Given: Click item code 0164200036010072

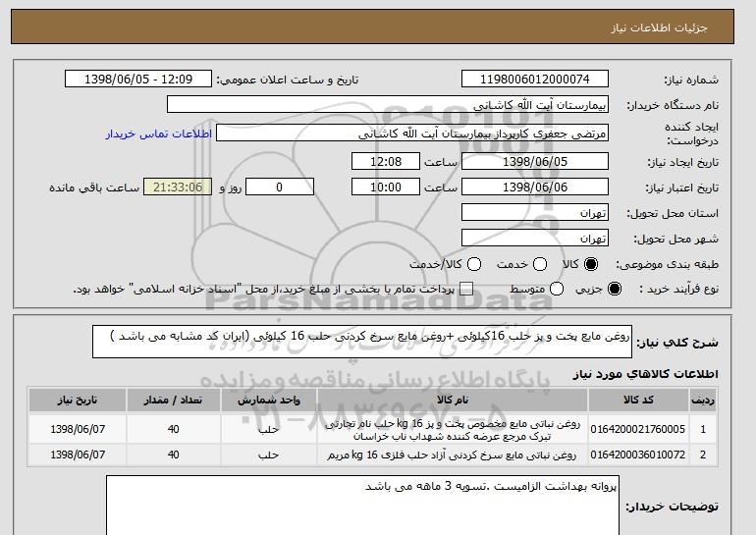Looking at the screenshot, I should (x=638, y=455).
